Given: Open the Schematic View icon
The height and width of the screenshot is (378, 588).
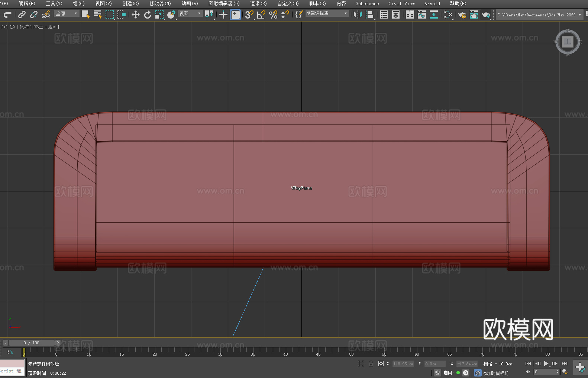Looking at the screenshot, I should [448, 14].
